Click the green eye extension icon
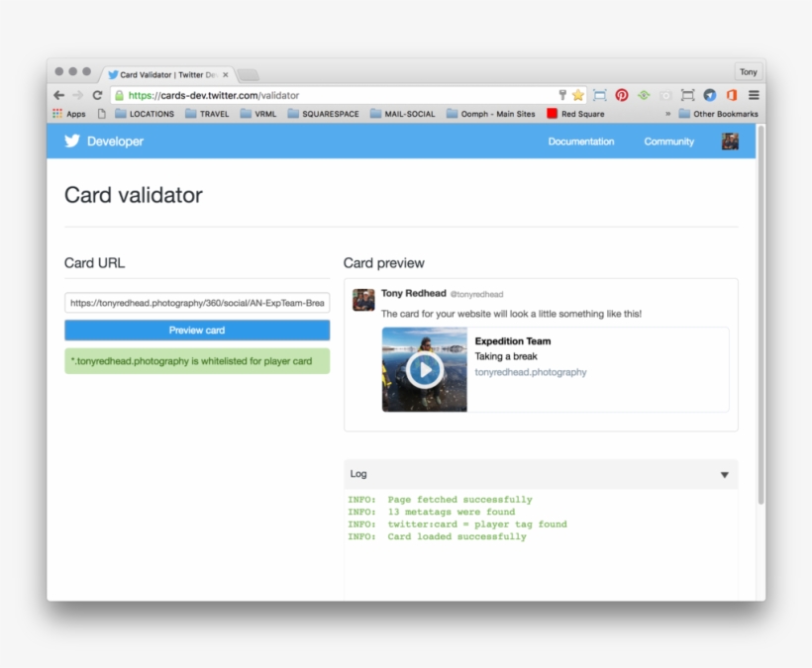 click(x=644, y=95)
